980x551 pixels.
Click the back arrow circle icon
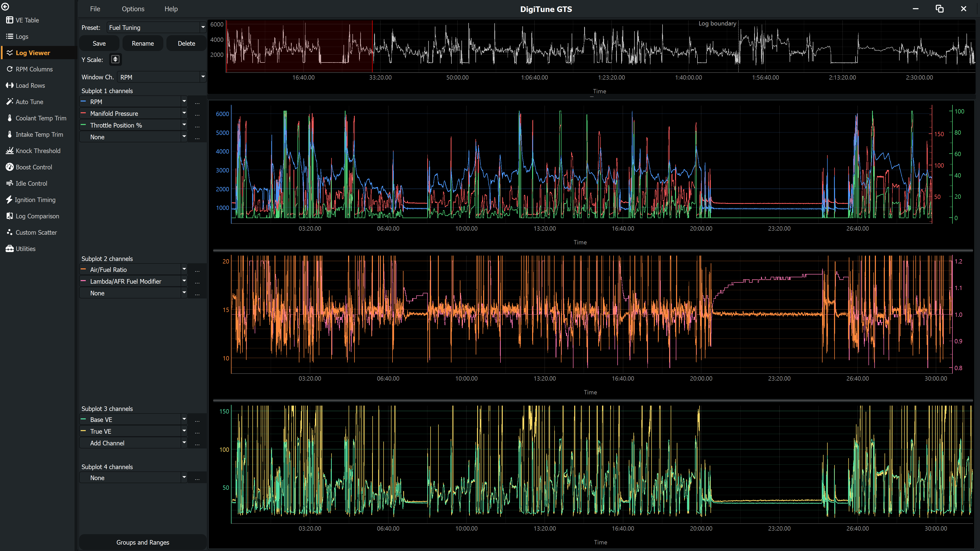(5, 6)
